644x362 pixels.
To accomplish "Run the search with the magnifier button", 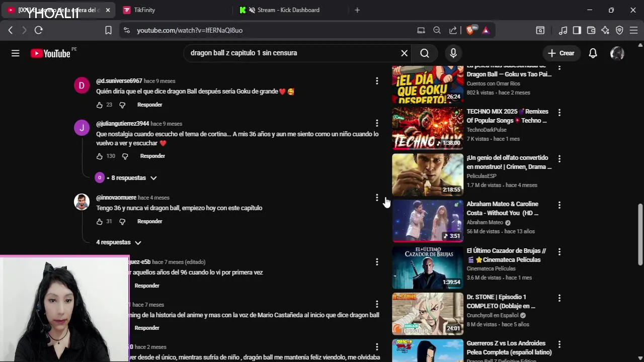I will (x=425, y=53).
